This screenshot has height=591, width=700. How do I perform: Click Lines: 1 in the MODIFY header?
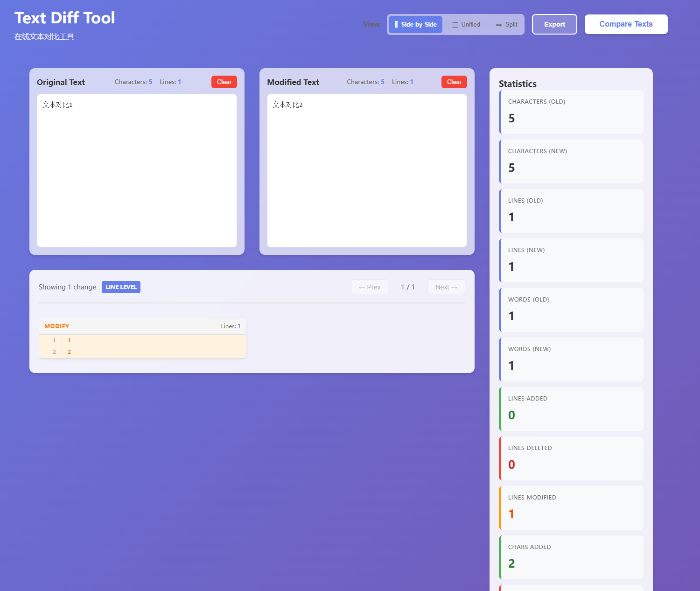click(231, 326)
